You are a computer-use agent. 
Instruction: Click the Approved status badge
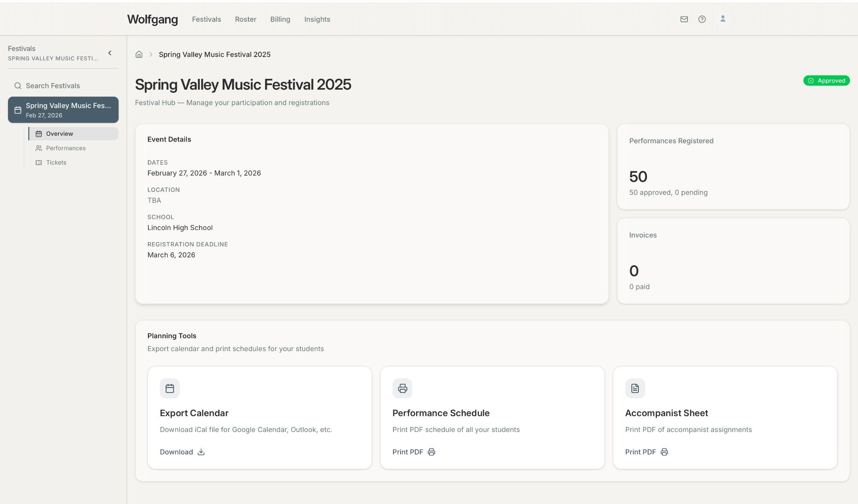pos(825,80)
